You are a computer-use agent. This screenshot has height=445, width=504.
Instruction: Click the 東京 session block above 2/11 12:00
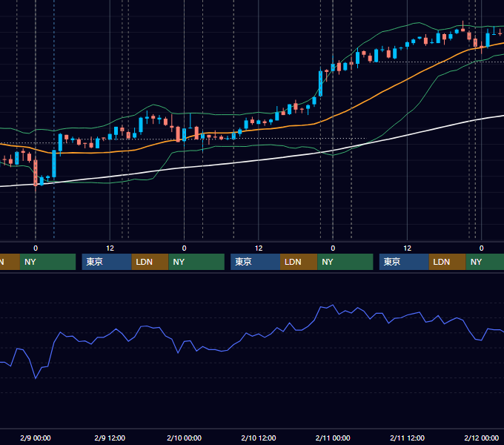[x=404, y=262]
